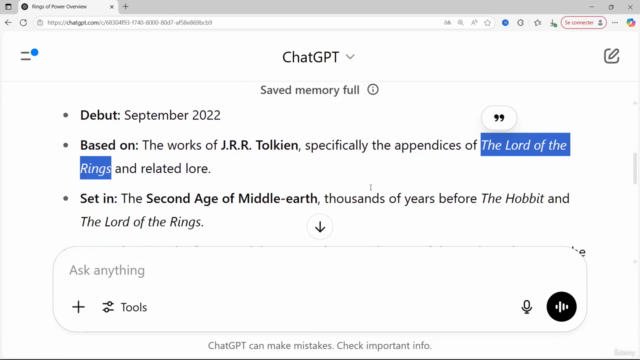Click the Se connecter sign-in button
The height and width of the screenshot is (360, 640).
pyautogui.click(x=583, y=22)
